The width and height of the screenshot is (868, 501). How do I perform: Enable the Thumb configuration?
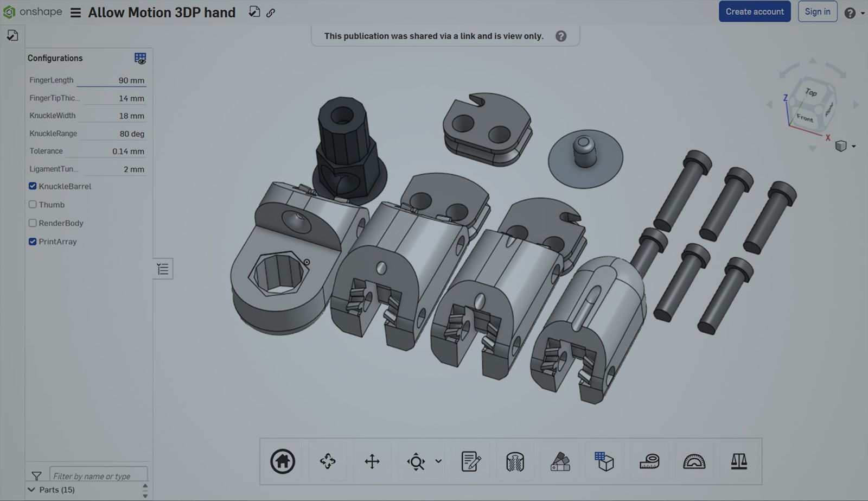33,205
